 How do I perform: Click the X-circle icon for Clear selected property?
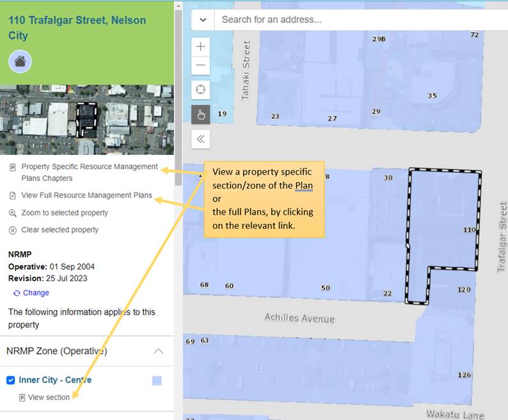[x=13, y=230]
